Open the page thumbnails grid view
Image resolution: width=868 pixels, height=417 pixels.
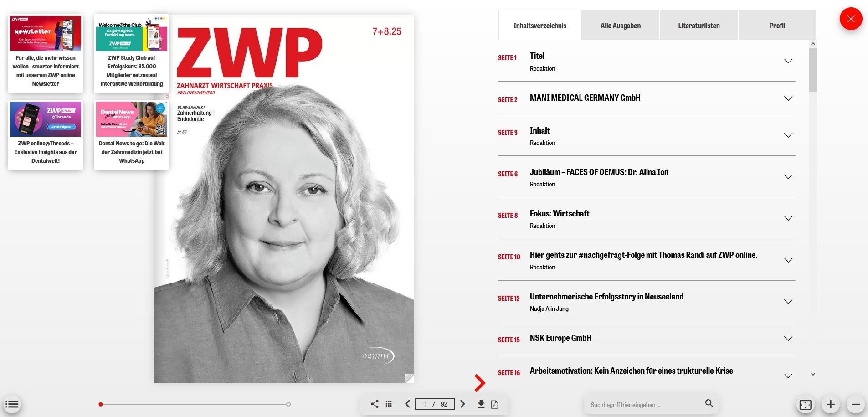pyautogui.click(x=389, y=404)
